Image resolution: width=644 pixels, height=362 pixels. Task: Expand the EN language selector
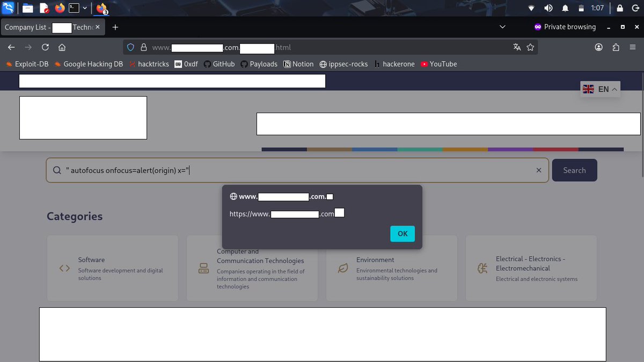pos(601,89)
